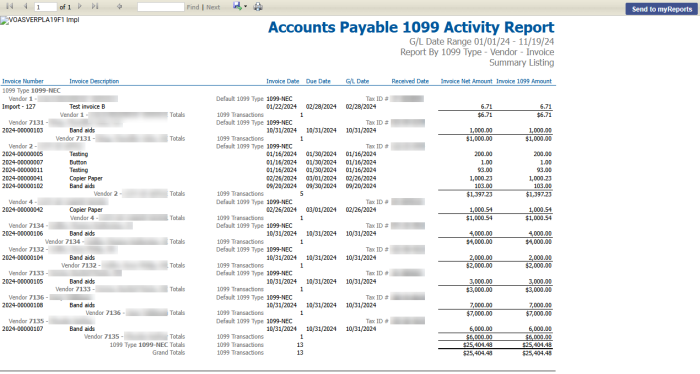Click Due Date column header

(x=318, y=81)
